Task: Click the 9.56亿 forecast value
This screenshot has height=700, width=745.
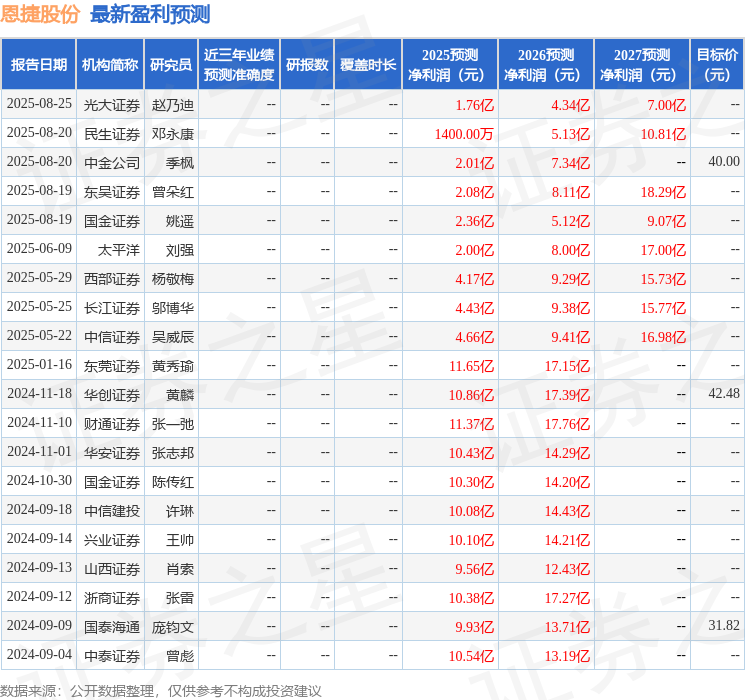Action: [x=474, y=569]
